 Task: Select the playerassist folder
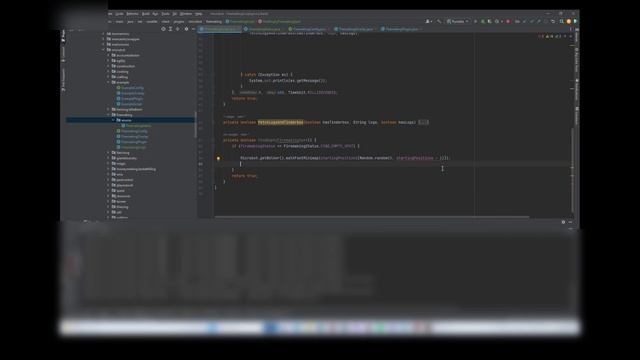coord(122,185)
